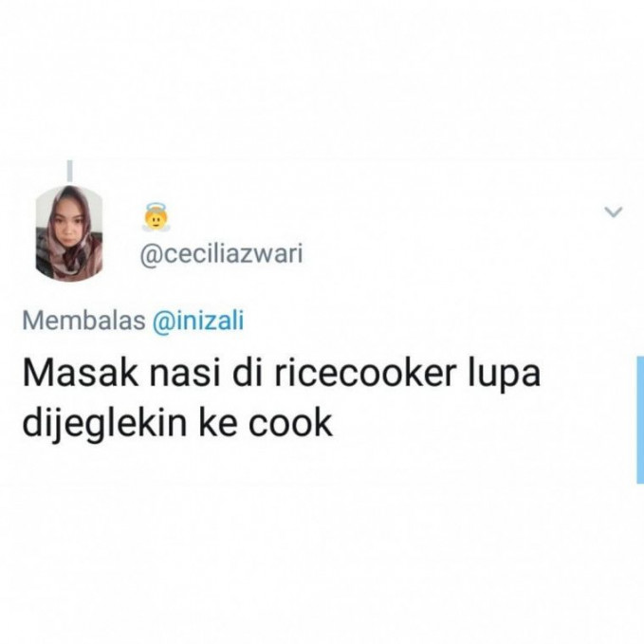644x644 pixels.
Task: Click the word "cook" ending the tweet
Action: click(x=290, y=423)
